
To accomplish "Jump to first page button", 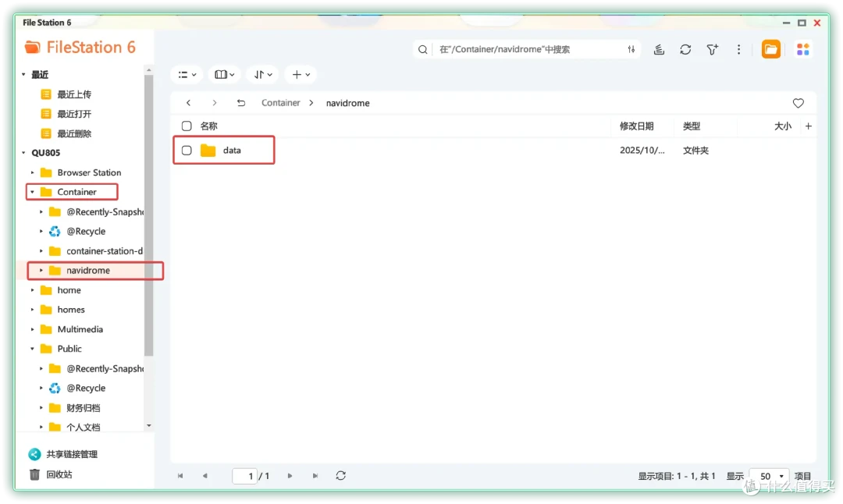I will point(180,476).
